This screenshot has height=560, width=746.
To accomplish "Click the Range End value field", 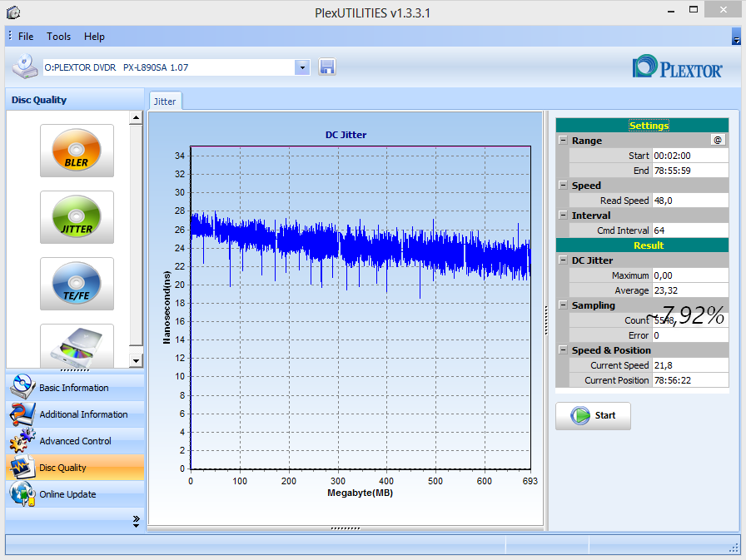I will point(690,171).
